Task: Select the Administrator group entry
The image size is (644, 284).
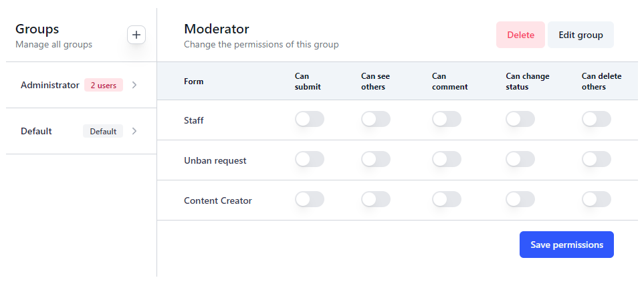Action: pos(50,85)
